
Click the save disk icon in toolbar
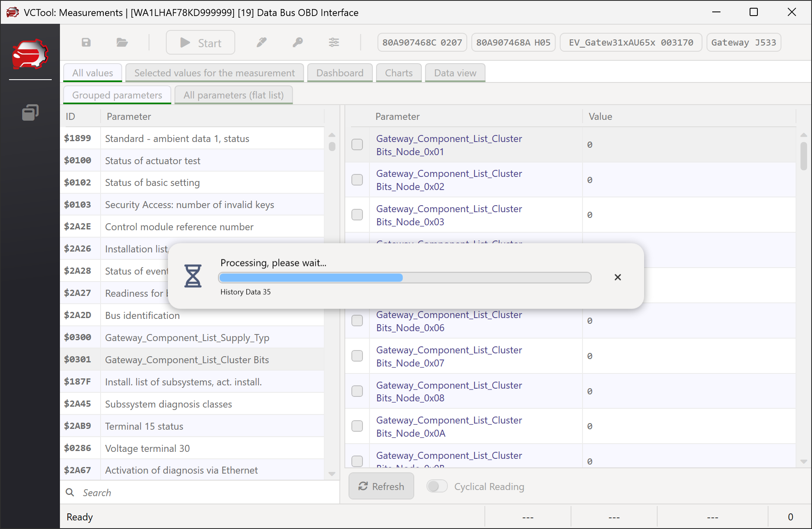[86, 42]
